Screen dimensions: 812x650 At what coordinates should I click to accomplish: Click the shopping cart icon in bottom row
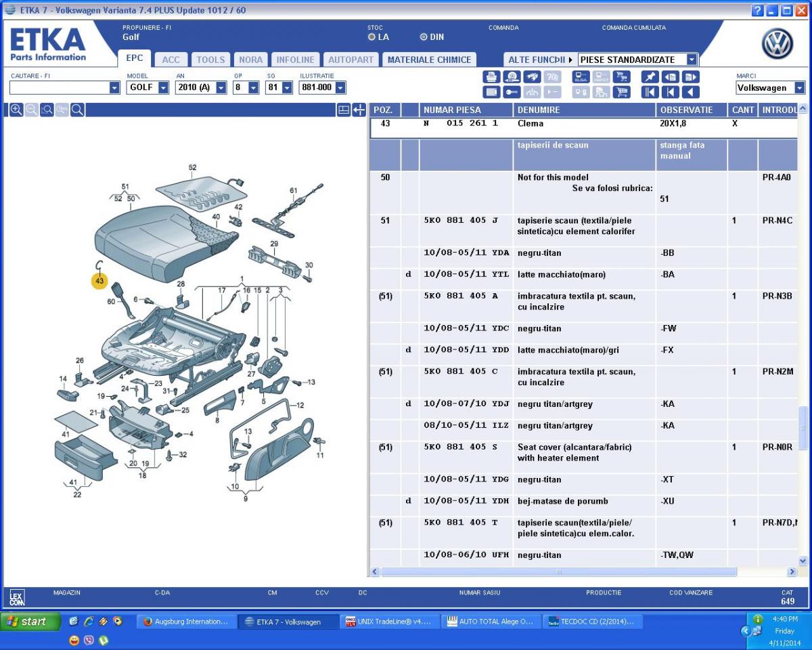(621, 93)
